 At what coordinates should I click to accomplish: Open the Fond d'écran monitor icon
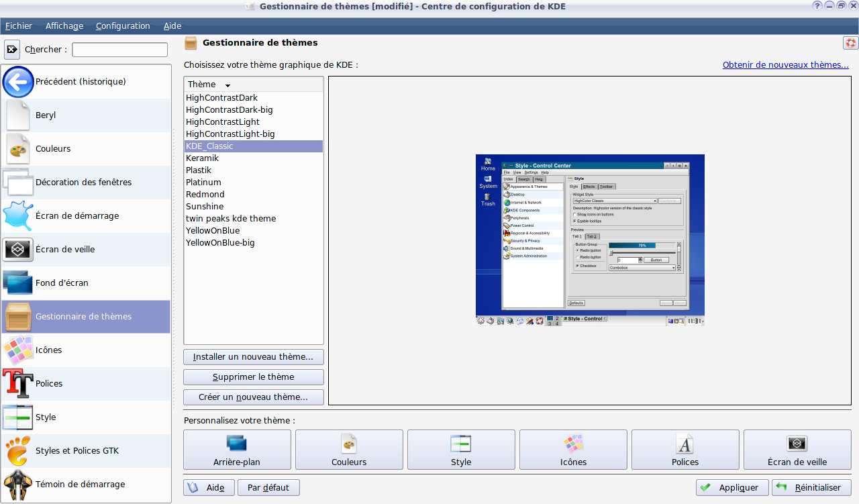18,283
